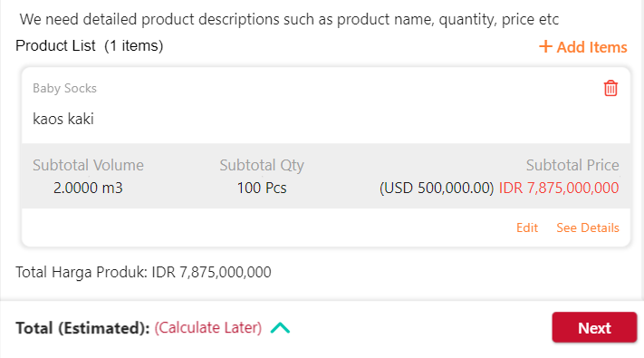
Task: Click the USD 500,000.00 amount
Action: click(437, 188)
